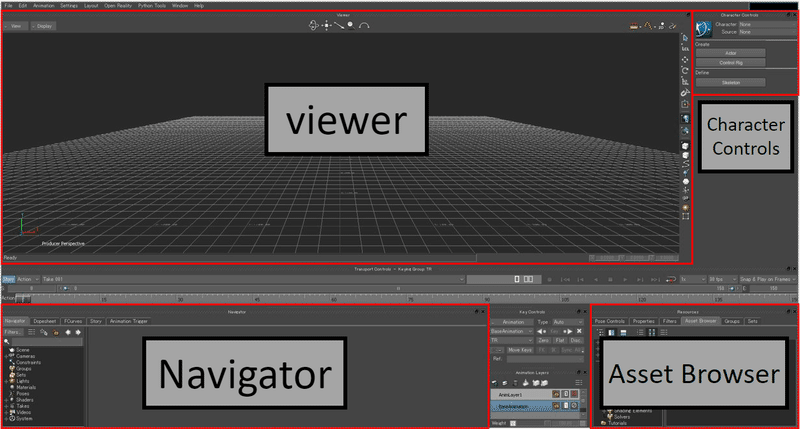Viewport: 800px width, 429px height.
Task: Open the Action dropdown in Transport Controls
Action: click(x=28, y=280)
